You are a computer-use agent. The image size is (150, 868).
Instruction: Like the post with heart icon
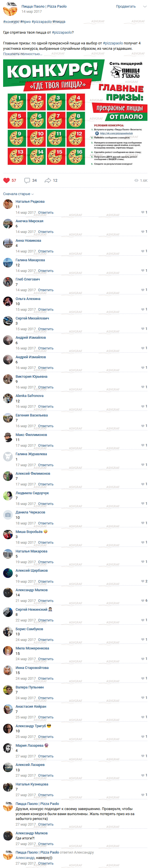(x=7, y=180)
